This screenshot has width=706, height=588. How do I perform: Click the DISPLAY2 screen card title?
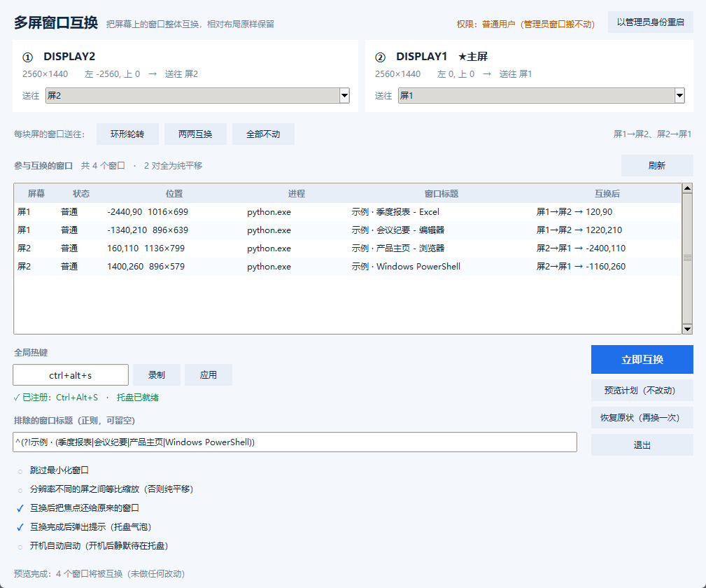pos(69,57)
